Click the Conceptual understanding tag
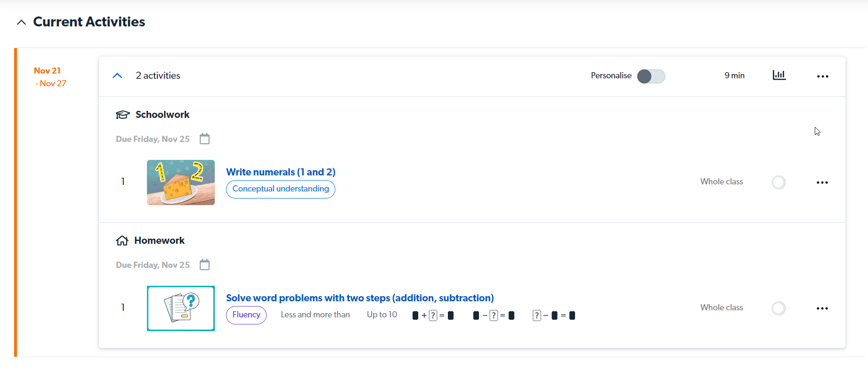Image resolution: width=868 pixels, height=373 pixels. click(x=281, y=189)
